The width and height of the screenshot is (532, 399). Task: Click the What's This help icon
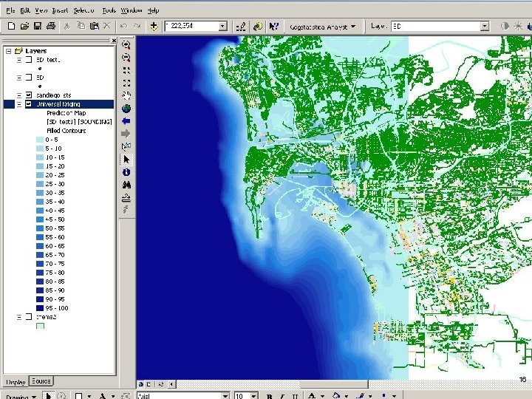tap(274, 27)
